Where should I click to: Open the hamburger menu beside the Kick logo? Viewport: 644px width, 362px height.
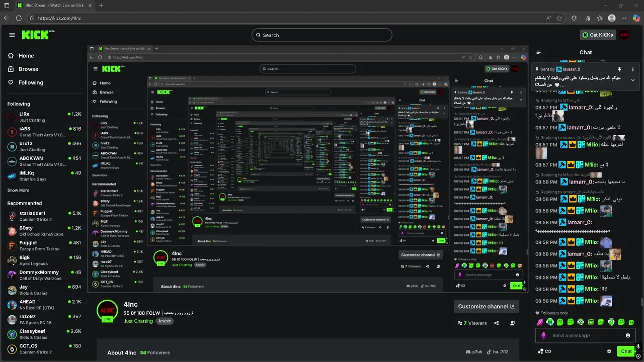coord(12,35)
